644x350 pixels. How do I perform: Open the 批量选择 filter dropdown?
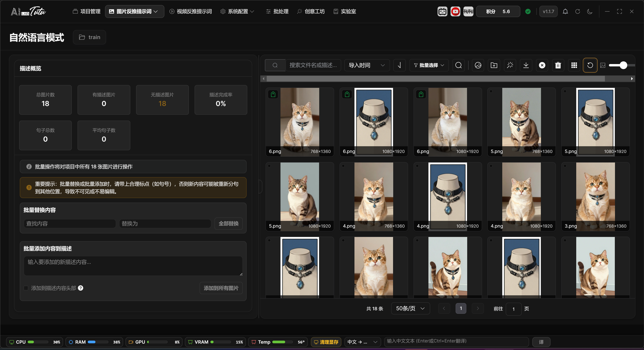tap(429, 65)
